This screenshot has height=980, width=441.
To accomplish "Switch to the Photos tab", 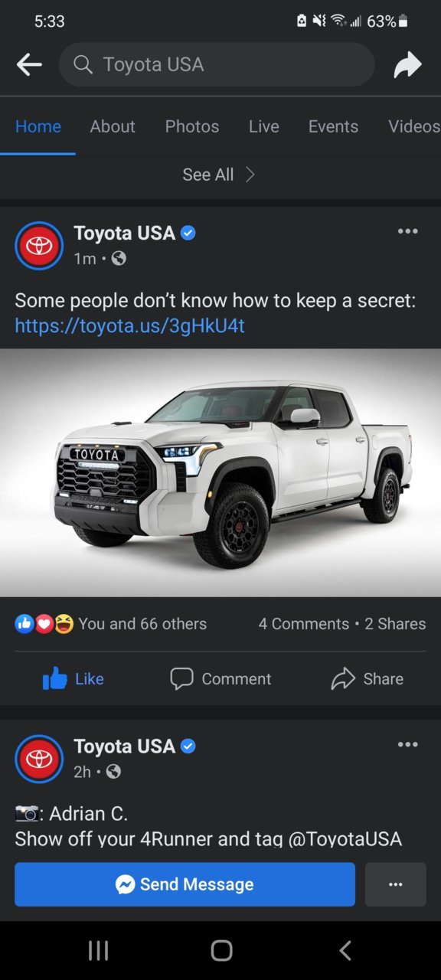I will click(192, 126).
